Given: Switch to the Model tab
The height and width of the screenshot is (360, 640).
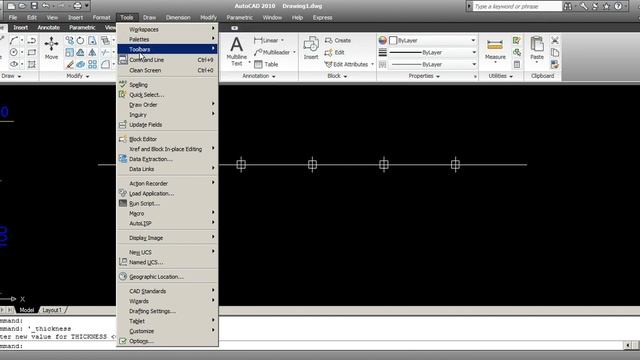Looking at the screenshot, I should pyautogui.click(x=27, y=310).
